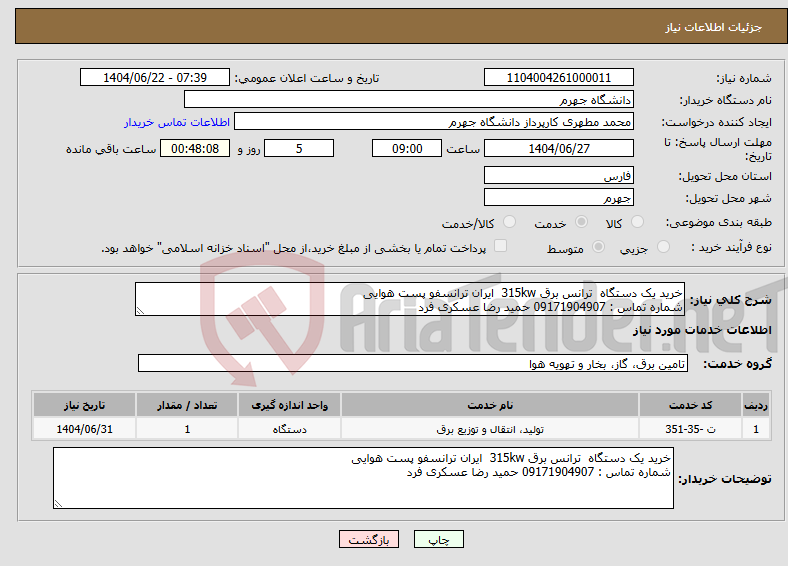
Task: Click the نوع فرآیند خرید label
Action: [731, 246]
